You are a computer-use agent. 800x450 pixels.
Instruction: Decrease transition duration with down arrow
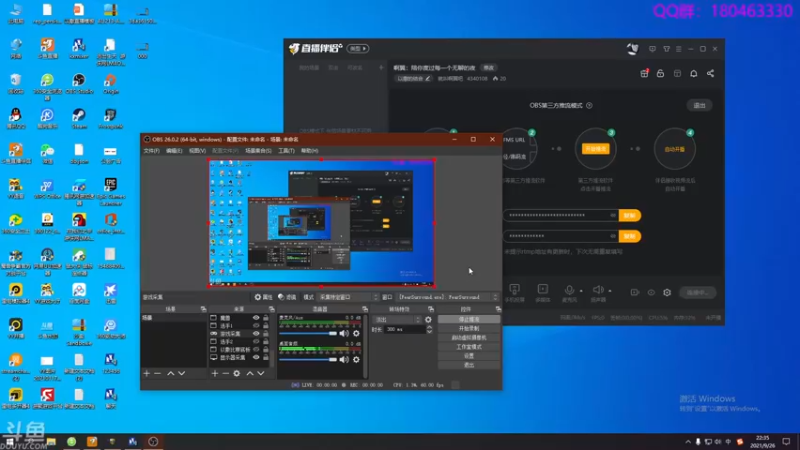pos(429,332)
